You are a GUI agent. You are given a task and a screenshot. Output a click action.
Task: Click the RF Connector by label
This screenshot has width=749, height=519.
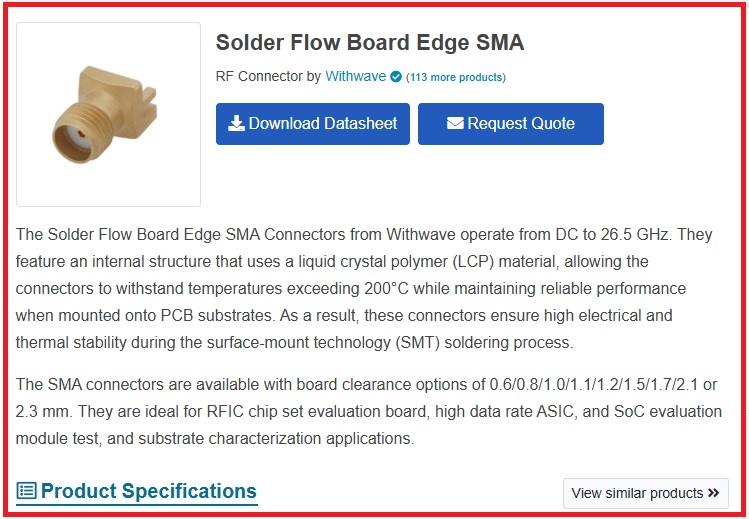(268, 77)
